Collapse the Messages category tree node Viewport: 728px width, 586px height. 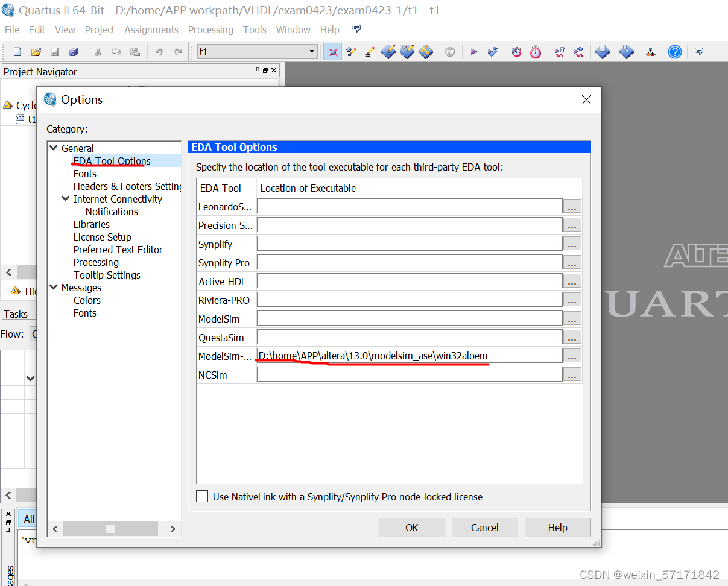[54, 287]
